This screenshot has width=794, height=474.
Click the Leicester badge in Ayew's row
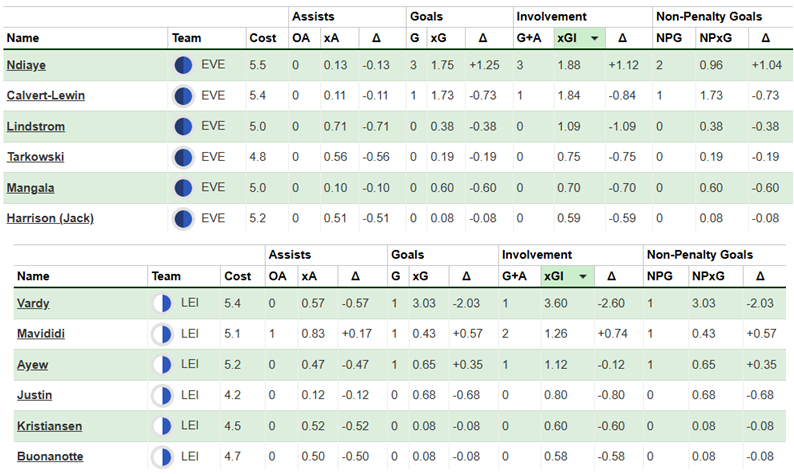[163, 364]
